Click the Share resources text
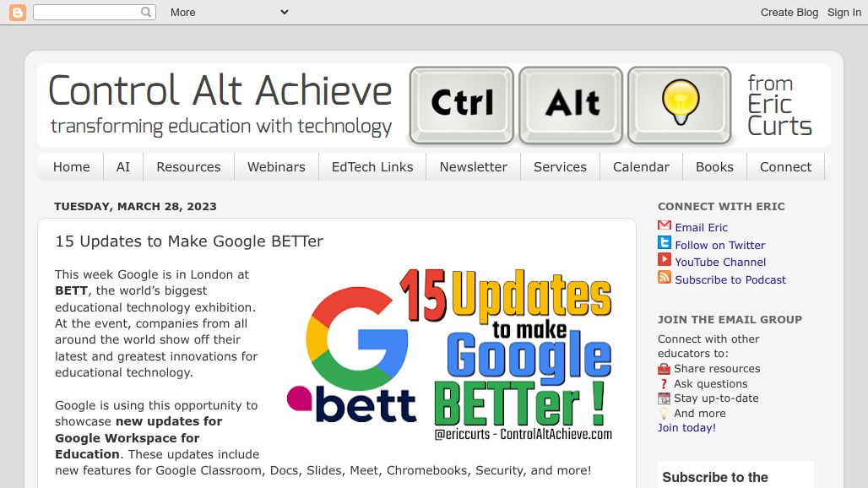Screen dimensions: 868x488 [717, 368]
